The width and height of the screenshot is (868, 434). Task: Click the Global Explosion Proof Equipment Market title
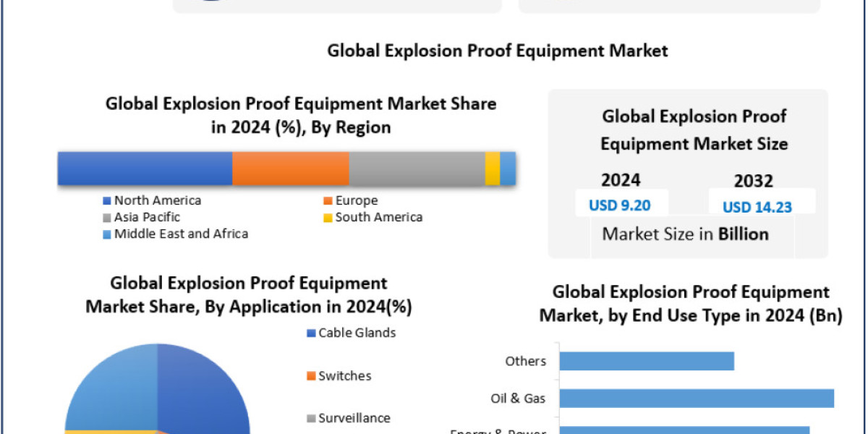tap(498, 51)
